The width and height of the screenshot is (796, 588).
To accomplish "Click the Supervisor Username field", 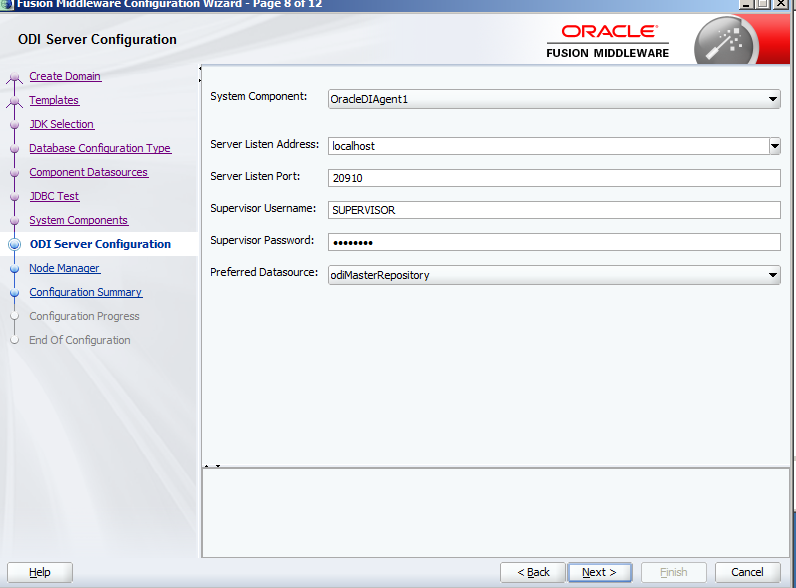I will click(x=553, y=210).
